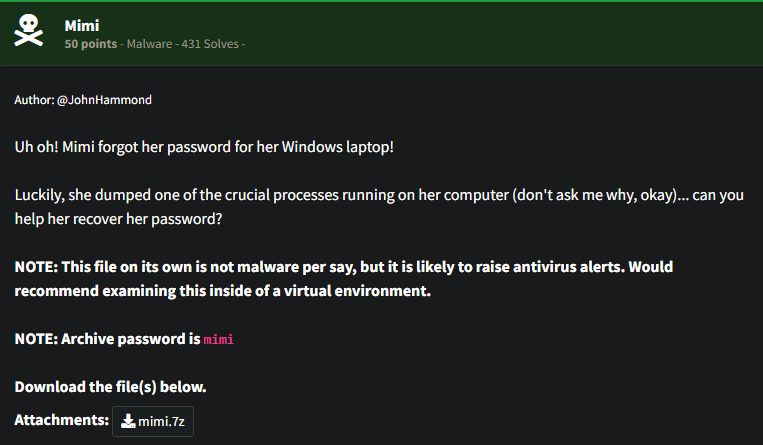Open the "431 Solves" count

point(205,44)
